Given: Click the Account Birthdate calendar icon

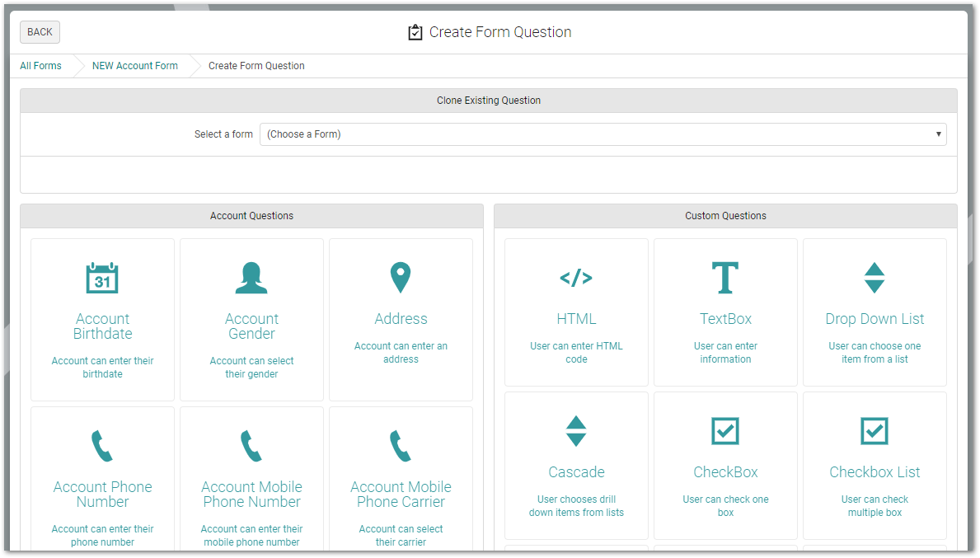Looking at the screenshot, I should coord(102,278).
